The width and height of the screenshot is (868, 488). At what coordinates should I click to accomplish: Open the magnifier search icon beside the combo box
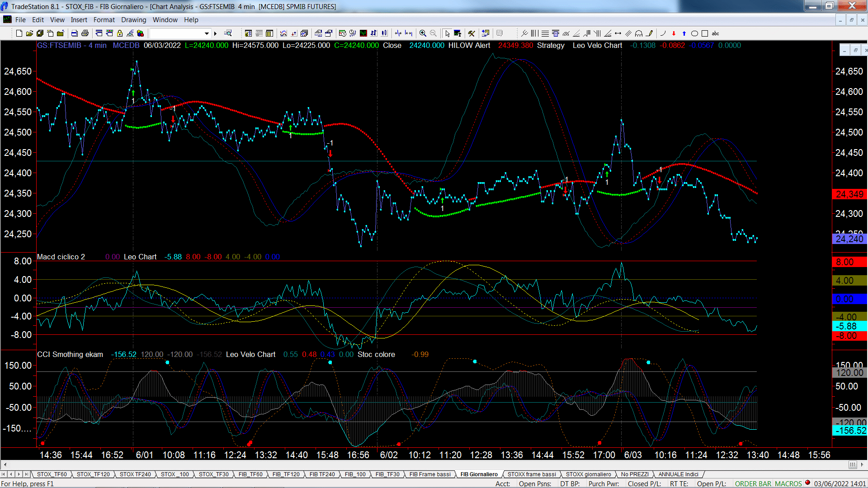[x=228, y=33]
